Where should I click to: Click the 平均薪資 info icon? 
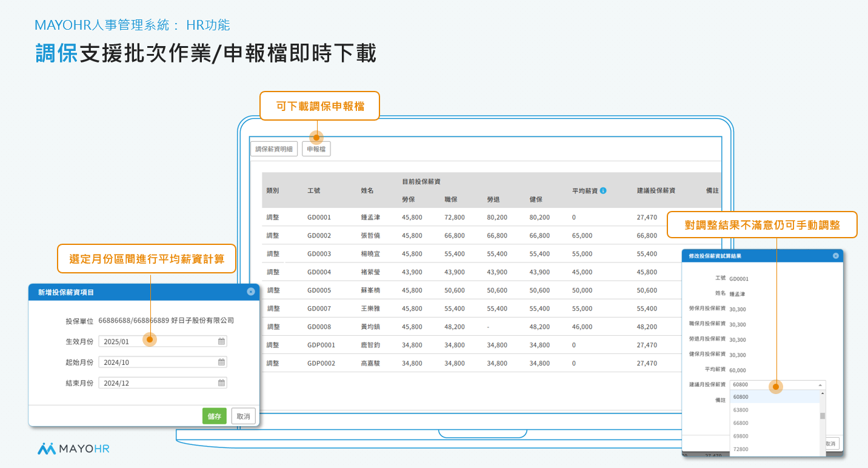[603, 190]
